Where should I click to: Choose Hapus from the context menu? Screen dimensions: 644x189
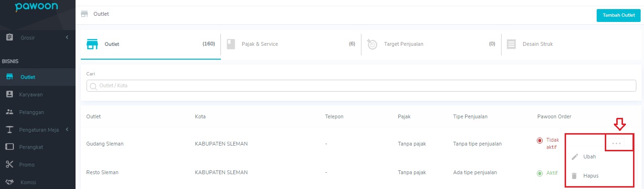pyautogui.click(x=591, y=176)
